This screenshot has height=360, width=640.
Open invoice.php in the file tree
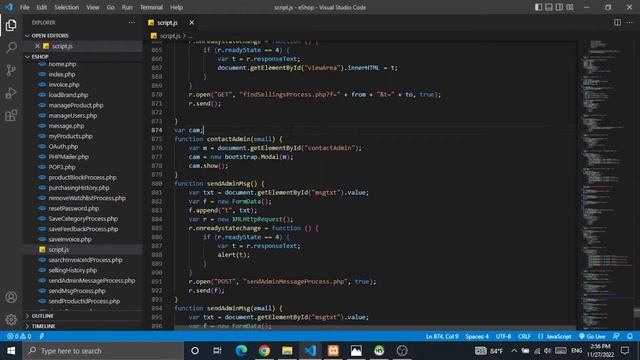(x=64, y=84)
